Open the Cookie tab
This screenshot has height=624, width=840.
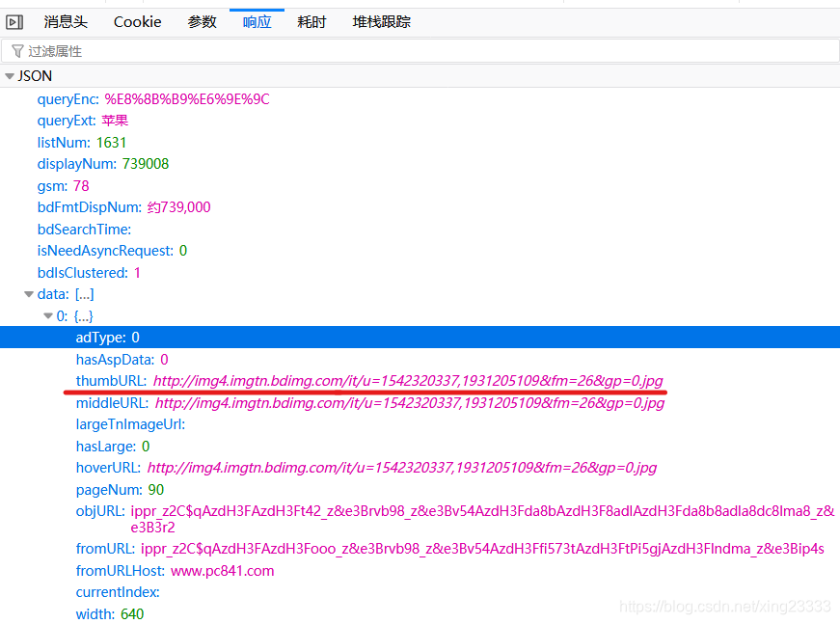[x=137, y=22]
